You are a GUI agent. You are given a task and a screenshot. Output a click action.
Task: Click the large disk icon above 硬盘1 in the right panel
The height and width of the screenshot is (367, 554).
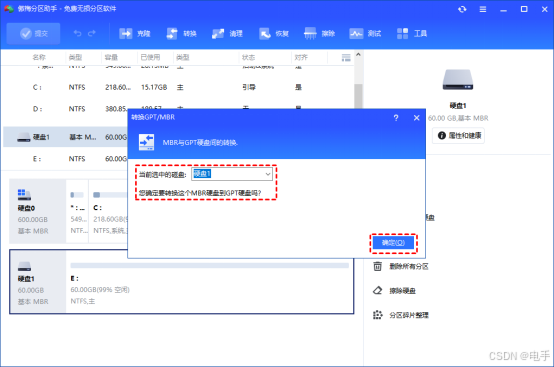(458, 80)
